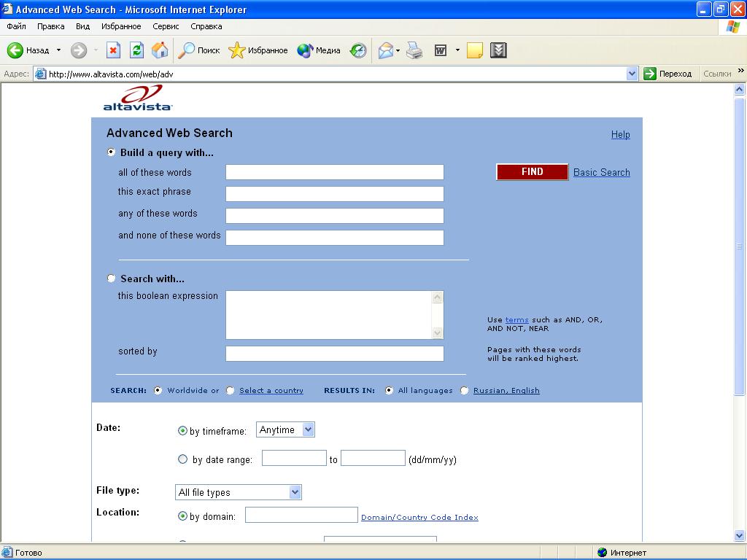Image resolution: width=747 pixels, height=560 pixels.
Task: Open the Anytime timeframe dropdown
Action: (x=285, y=429)
